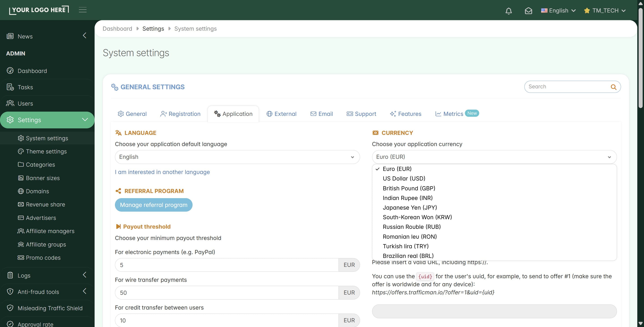Go to Dashboard breadcrumb link
Viewport: 644px width, 327px height.
(117, 28)
